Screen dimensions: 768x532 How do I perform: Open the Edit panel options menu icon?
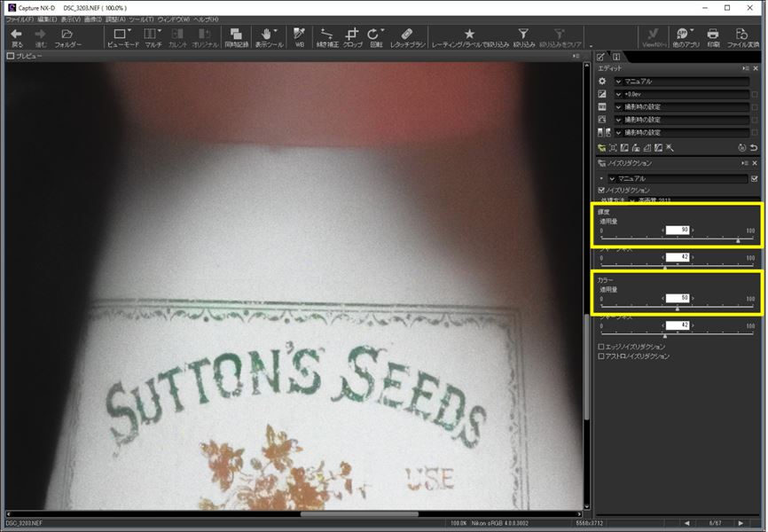(x=745, y=68)
